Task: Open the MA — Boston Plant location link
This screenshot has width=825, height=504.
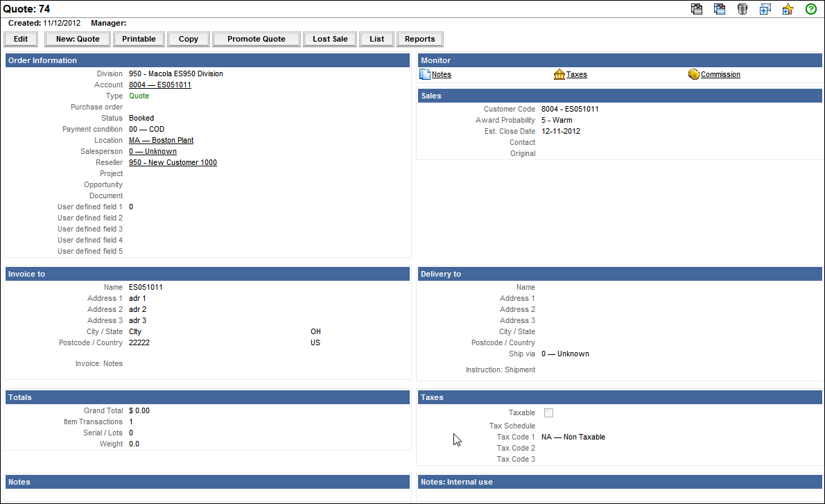Action: coord(161,140)
